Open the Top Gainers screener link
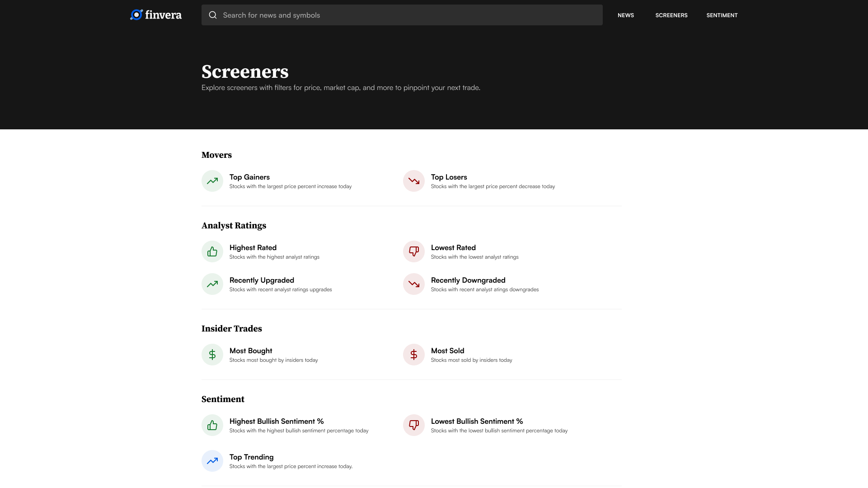 [x=249, y=177]
